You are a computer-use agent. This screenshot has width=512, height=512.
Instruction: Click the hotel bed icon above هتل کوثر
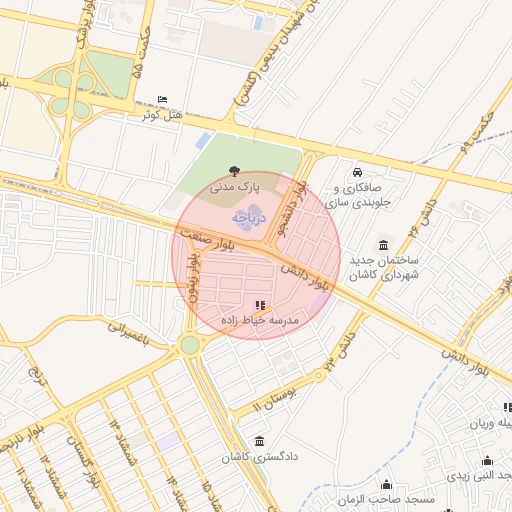(162, 99)
